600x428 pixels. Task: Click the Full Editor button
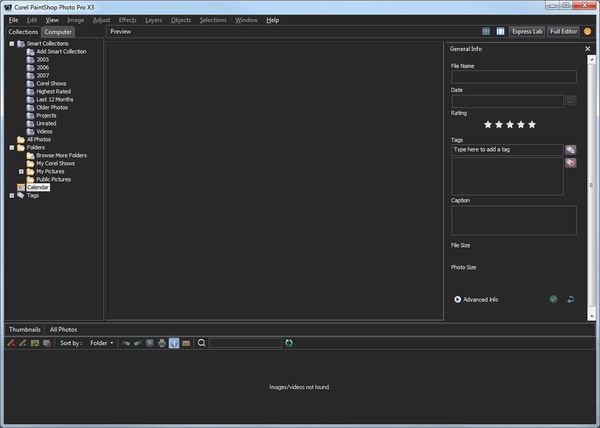pos(563,31)
